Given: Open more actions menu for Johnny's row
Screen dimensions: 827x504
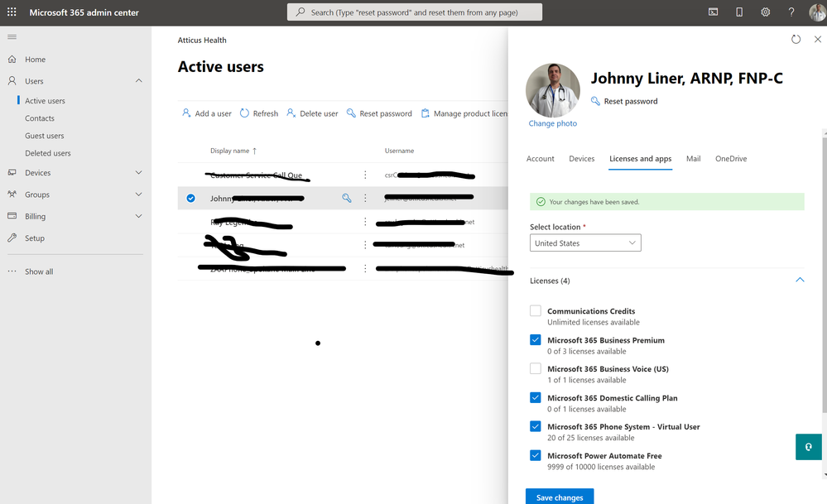Looking at the screenshot, I should pyautogui.click(x=365, y=198).
